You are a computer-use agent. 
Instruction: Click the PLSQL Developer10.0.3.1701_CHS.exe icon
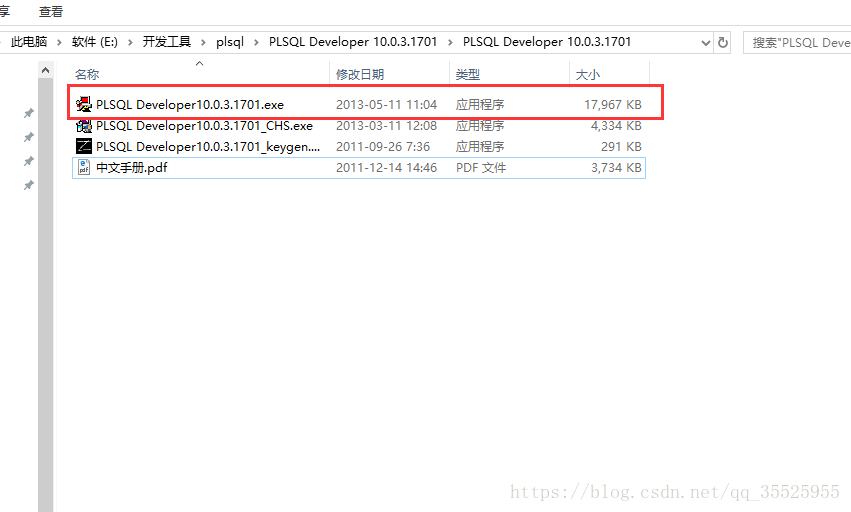pyautogui.click(x=84, y=125)
